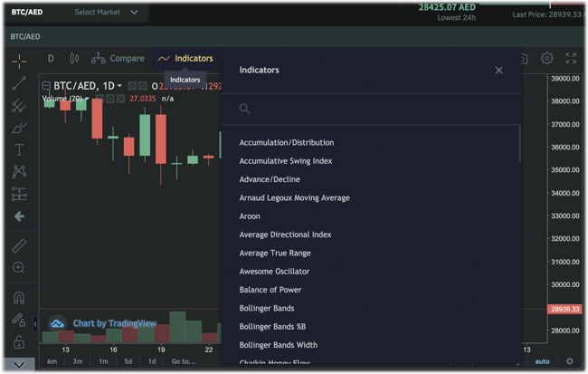Add Arnaud Legoux Moving Average indicator

[x=294, y=198]
